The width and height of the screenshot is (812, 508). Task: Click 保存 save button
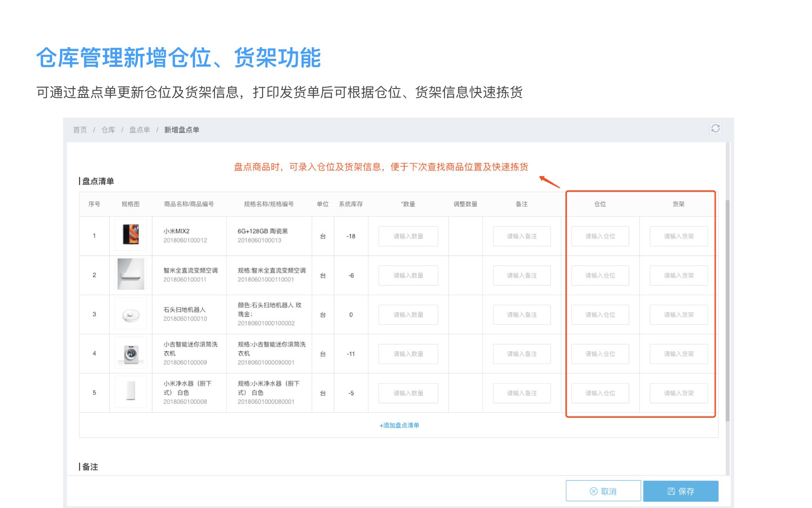(680, 491)
